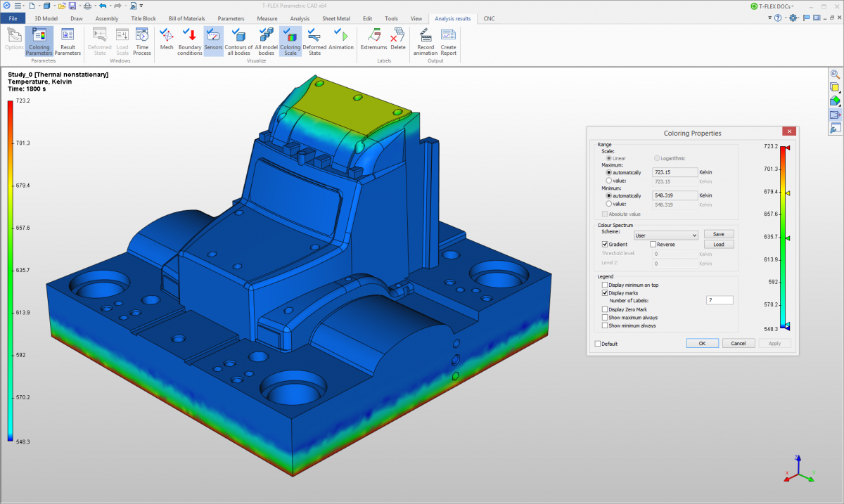Open the Analysis tab
This screenshot has height=504, width=844.
click(300, 18)
